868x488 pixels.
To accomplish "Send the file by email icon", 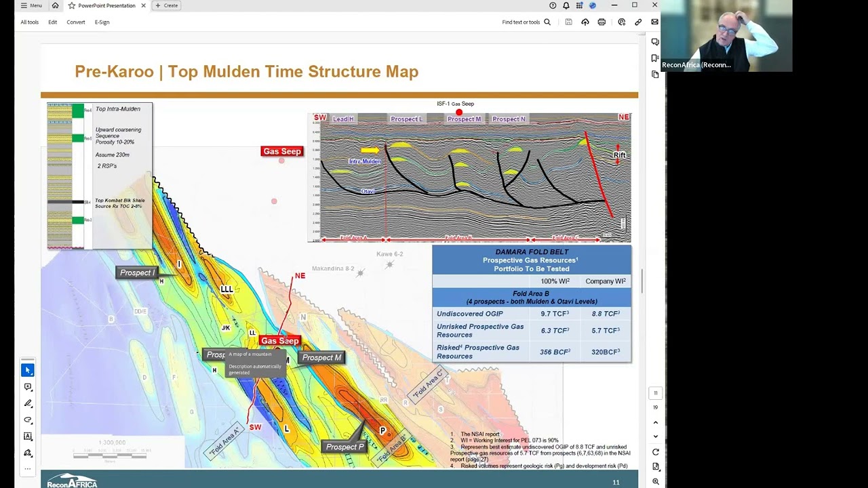I will point(654,22).
